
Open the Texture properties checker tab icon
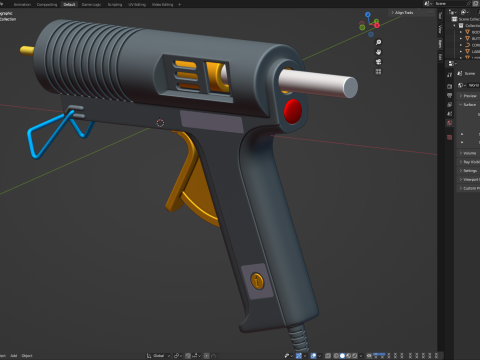(x=449, y=137)
